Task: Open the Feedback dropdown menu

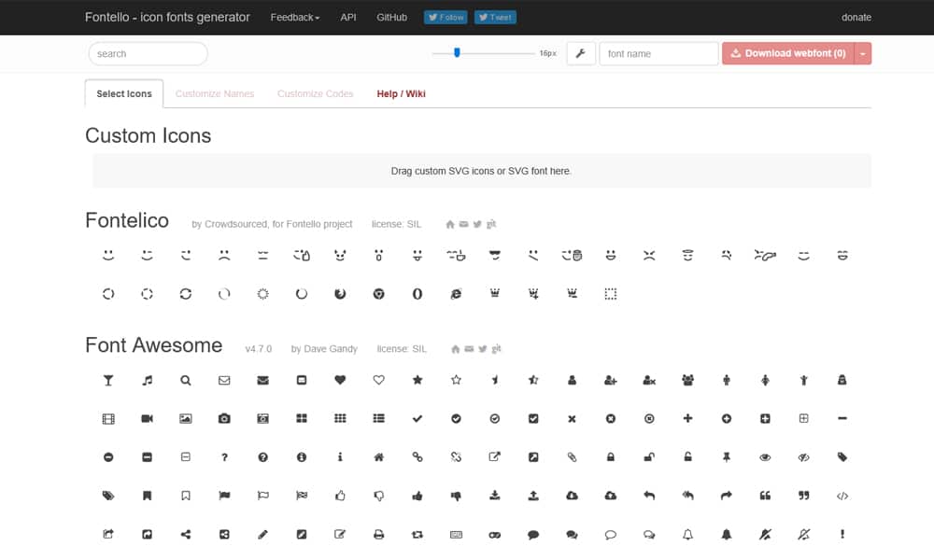Action: coord(295,18)
